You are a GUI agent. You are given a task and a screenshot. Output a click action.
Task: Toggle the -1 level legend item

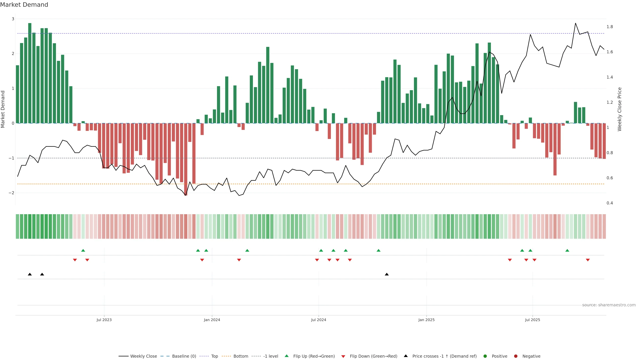point(271,356)
